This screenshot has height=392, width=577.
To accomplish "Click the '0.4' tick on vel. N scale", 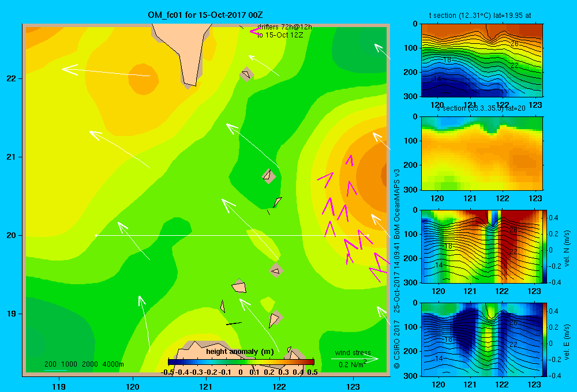I will point(553,218).
